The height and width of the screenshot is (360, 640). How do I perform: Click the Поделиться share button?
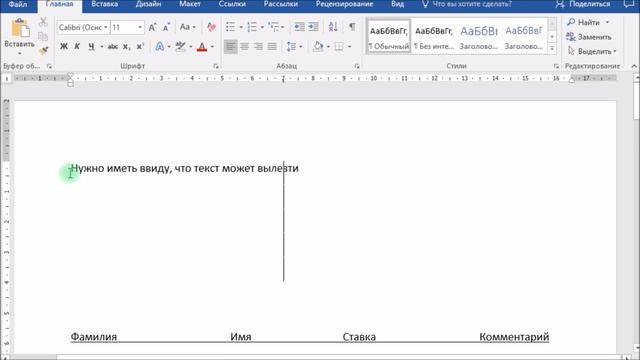pos(583,4)
